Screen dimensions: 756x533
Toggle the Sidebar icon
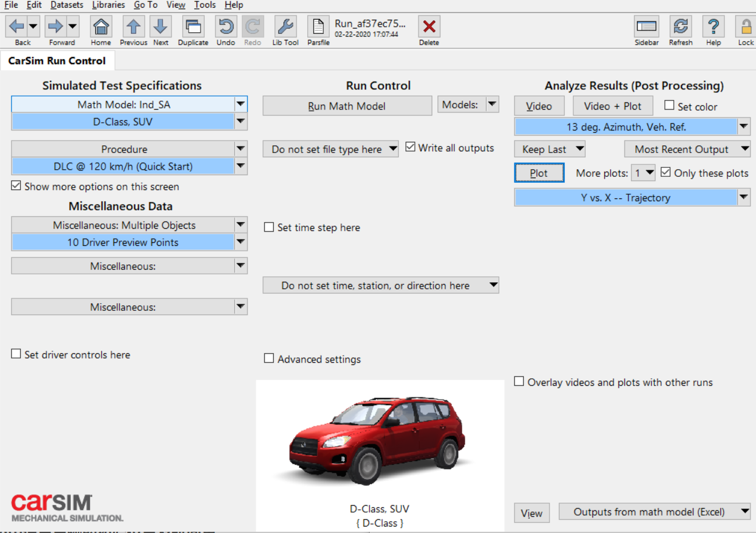(x=646, y=26)
